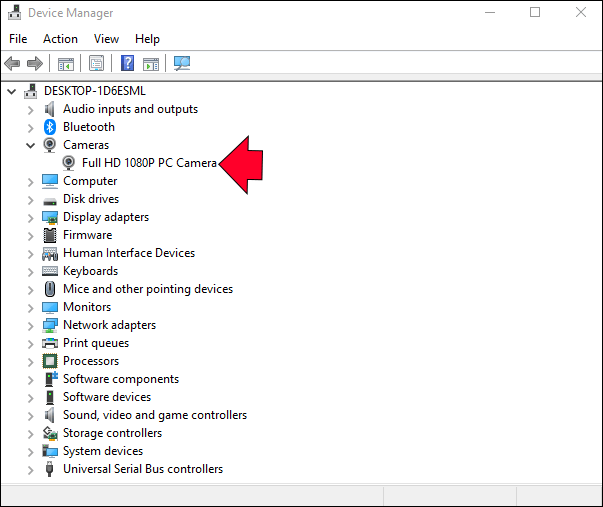Expand the System devices chevron

pos(31,452)
